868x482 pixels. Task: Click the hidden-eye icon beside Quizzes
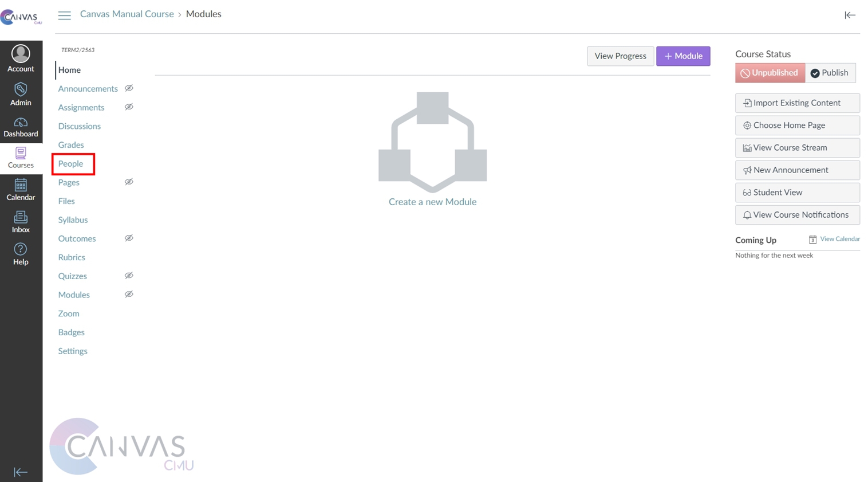click(x=129, y=276)
